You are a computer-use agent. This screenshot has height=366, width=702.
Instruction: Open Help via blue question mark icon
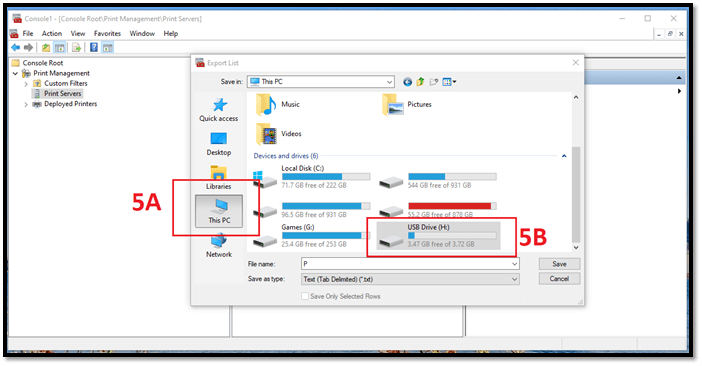pyautogui.click(x=94, y=47)
